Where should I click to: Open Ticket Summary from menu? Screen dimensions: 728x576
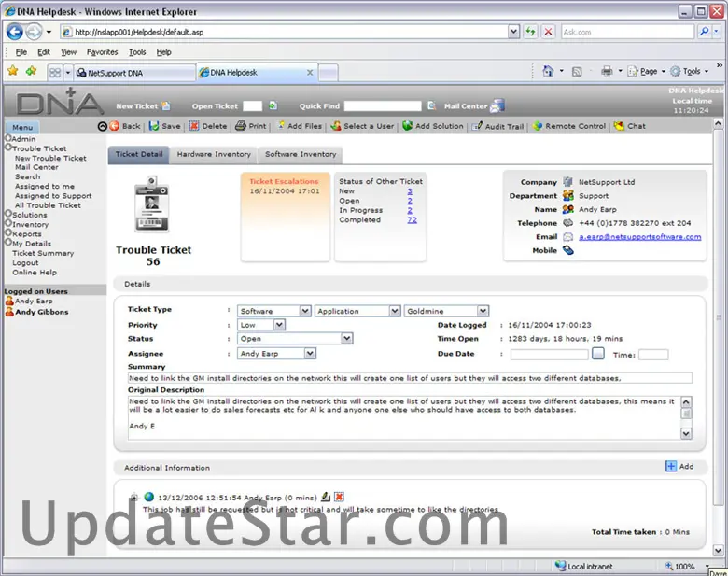coord(43,253)
